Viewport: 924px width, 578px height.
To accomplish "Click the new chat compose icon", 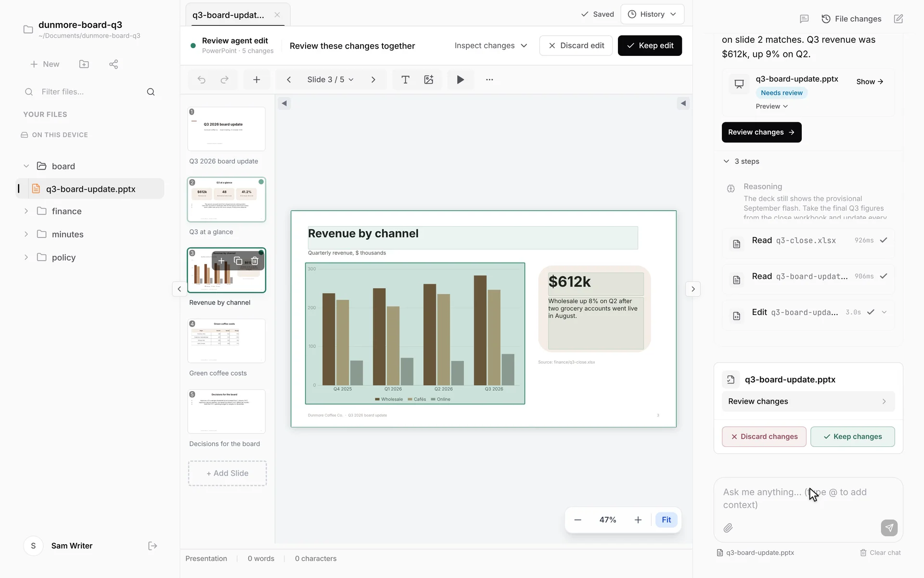I will point(898,19).
